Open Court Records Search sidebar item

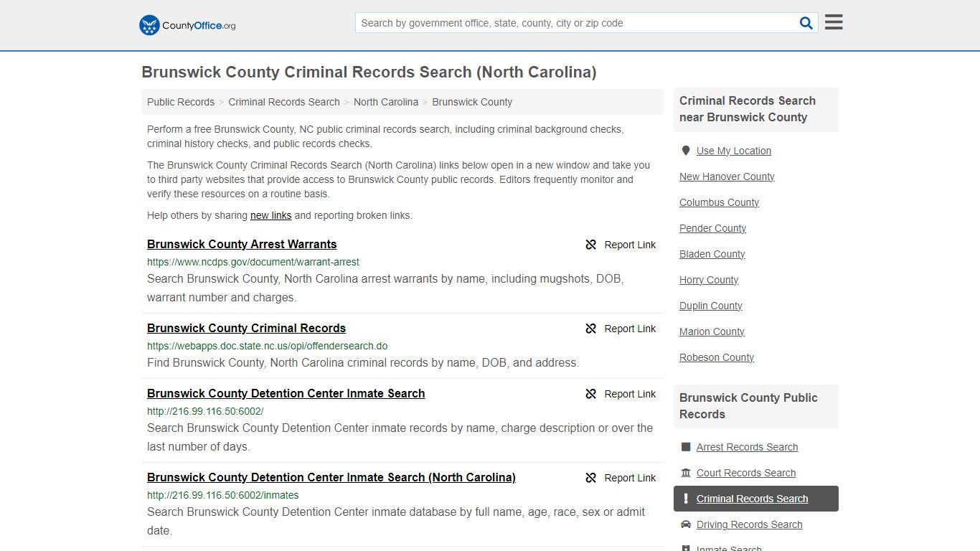[746, 473]
